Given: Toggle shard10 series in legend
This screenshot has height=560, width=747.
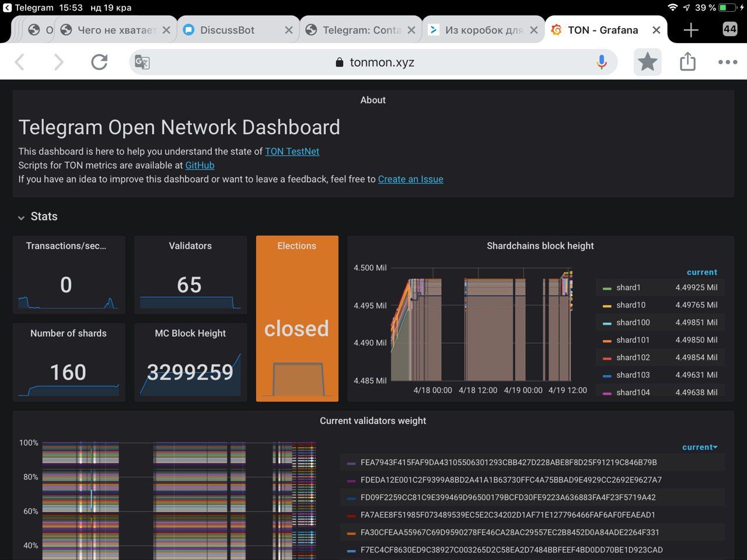Looking at the screenshot, I should (631, 304).
